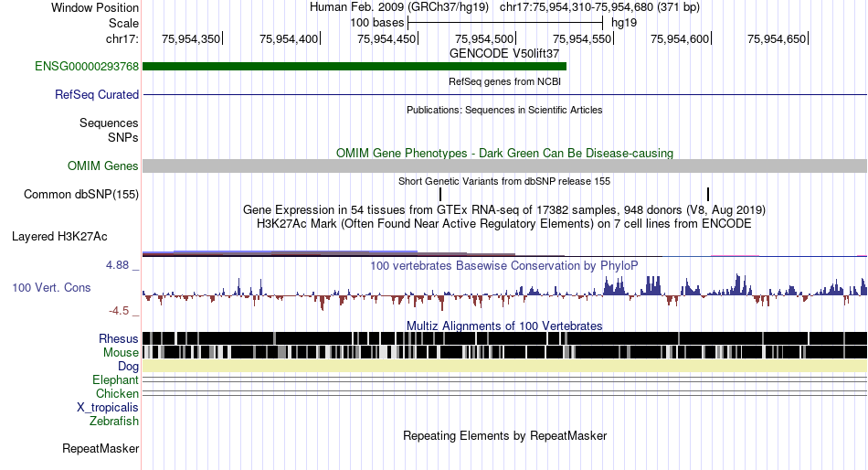Open the RefSeq Curated track label
Screen dimensions: 868x470
(x=97, y=95)
